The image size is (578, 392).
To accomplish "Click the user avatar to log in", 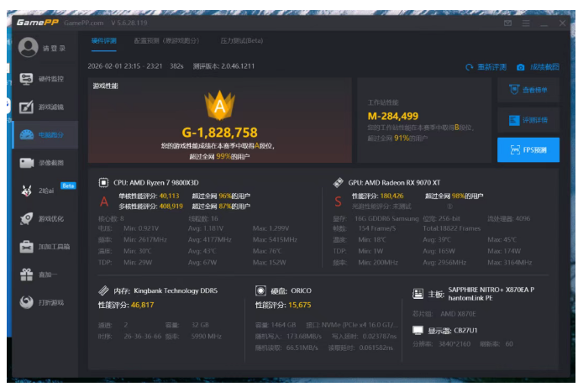I will coord(29,48).
